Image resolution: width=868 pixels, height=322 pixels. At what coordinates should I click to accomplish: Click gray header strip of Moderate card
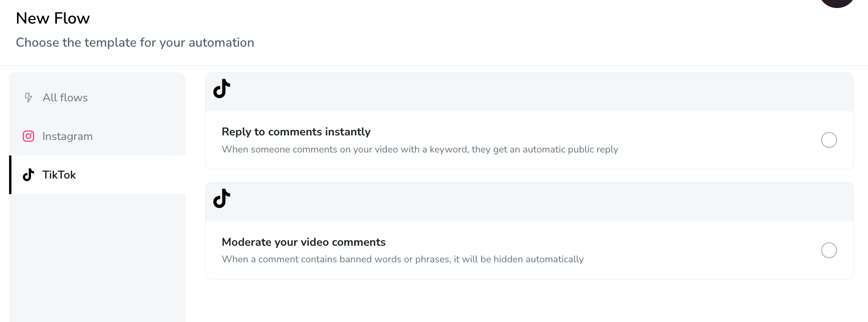click(x=529, y=202)
